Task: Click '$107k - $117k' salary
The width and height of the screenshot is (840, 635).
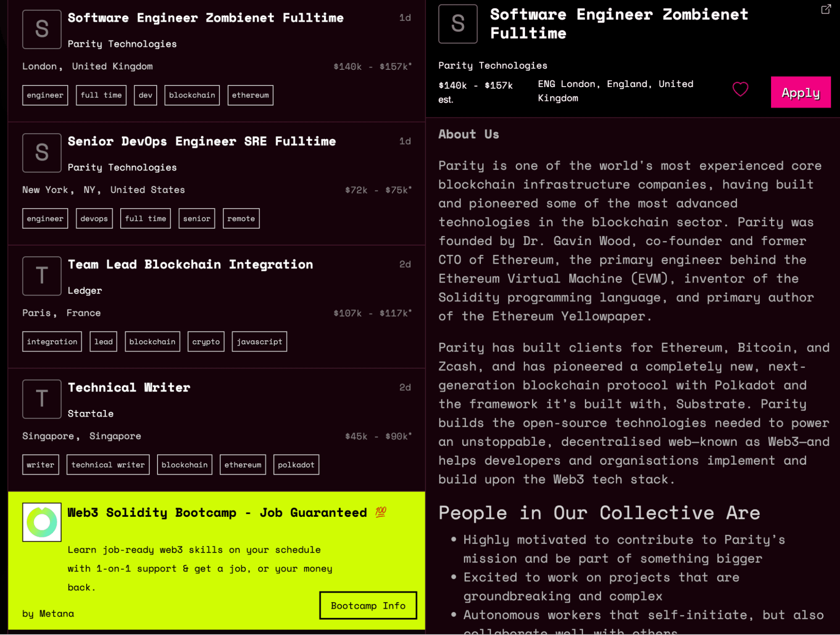Action: [372, 313]
